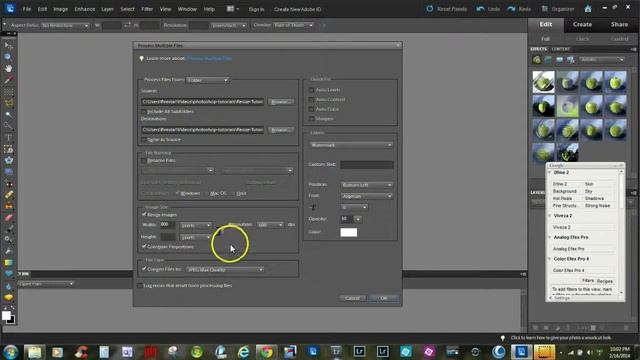Open Width units dropdown
Image resolution: width=640 pixels, height=360 pixels.
pos(196,225)
